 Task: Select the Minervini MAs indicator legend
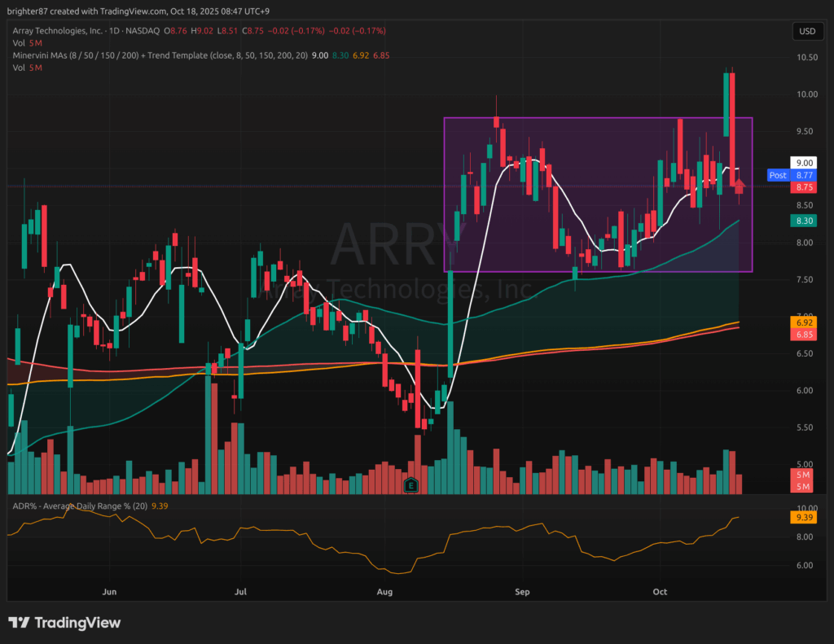(x=122, y=54)
